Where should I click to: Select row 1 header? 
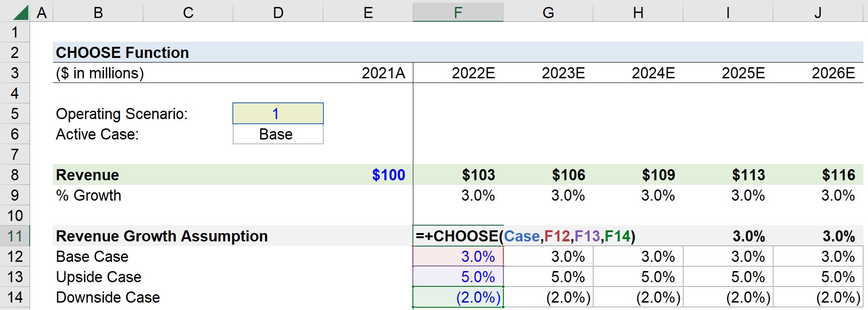point(15,32)
